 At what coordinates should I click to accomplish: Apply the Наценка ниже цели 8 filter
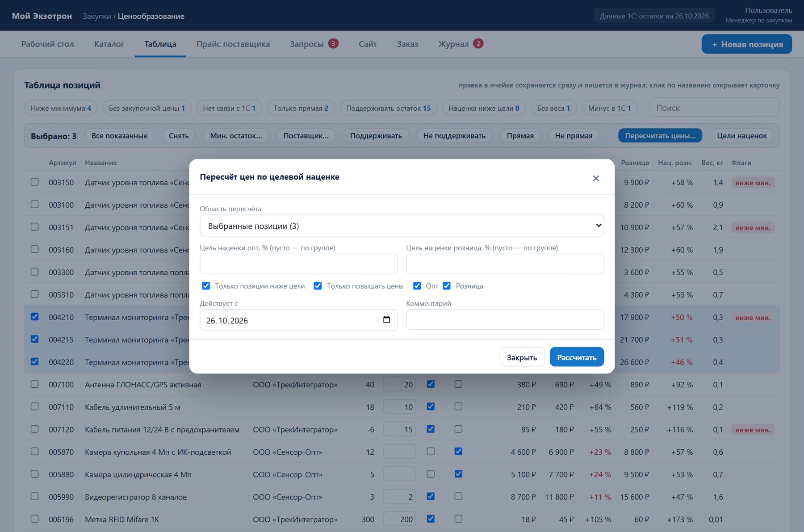tap(484, 108)
